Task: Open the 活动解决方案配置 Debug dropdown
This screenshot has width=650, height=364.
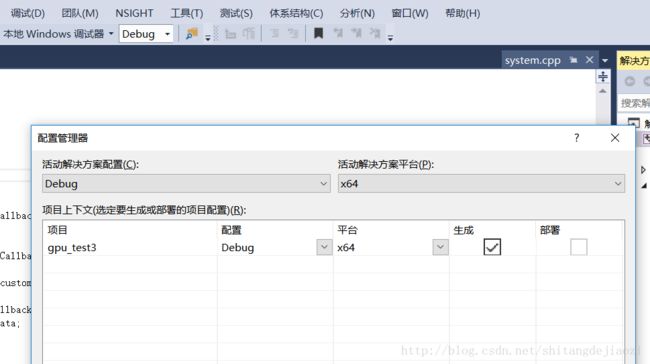Action: point(186,184)
